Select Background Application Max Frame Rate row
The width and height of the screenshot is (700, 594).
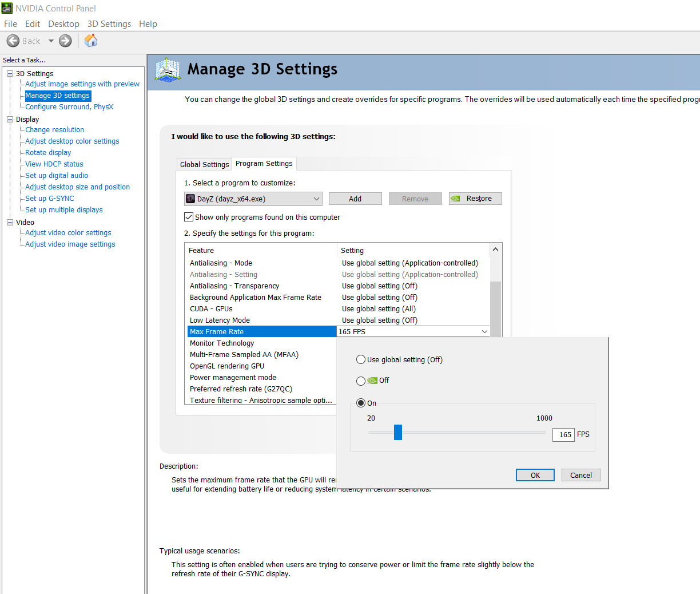[339, 297]
